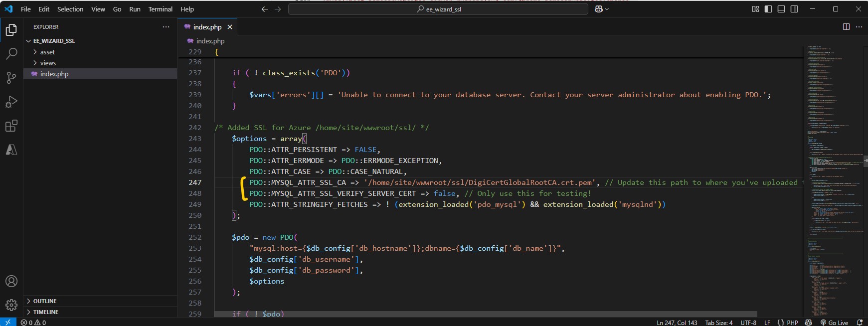Image resolution: width=868 pixels, height=326 pixels.
Task: Click Go Live in status bar
Action: [x=834, y=323]
